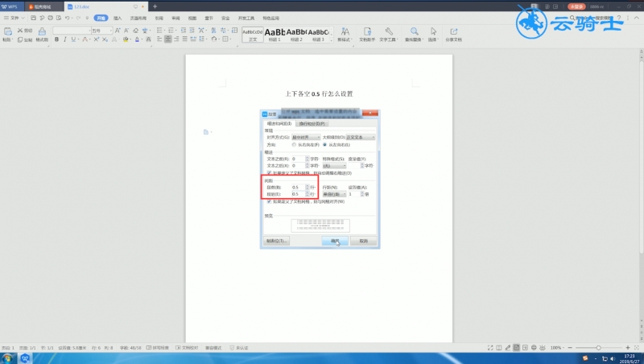644x364 pixels.
Task: Click the Increase Indent icon
Action: tap(192, 31)
